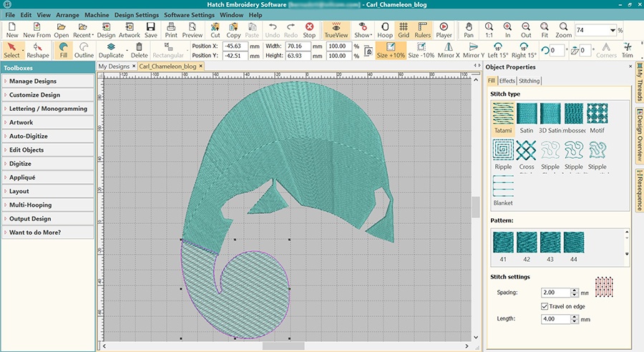
Task: Click the Player icon
Action: pos(444,29)
